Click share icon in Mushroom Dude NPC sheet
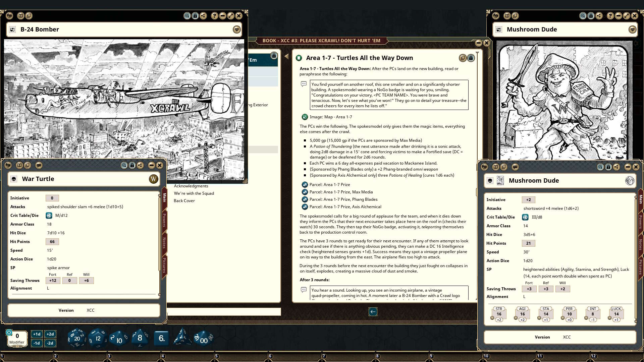 point(616,167)
